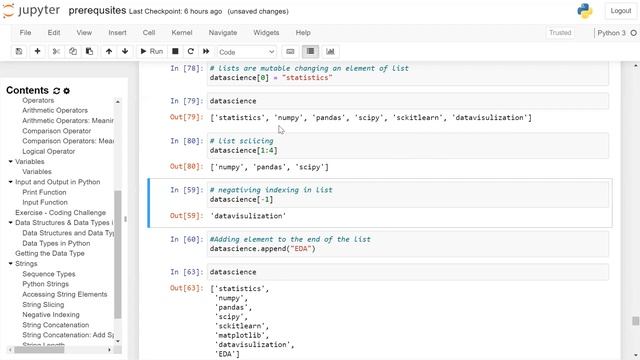Click the Trusted notebook button
The width and height of the screenshot is (640, 360).
click(x=560, y=33)
